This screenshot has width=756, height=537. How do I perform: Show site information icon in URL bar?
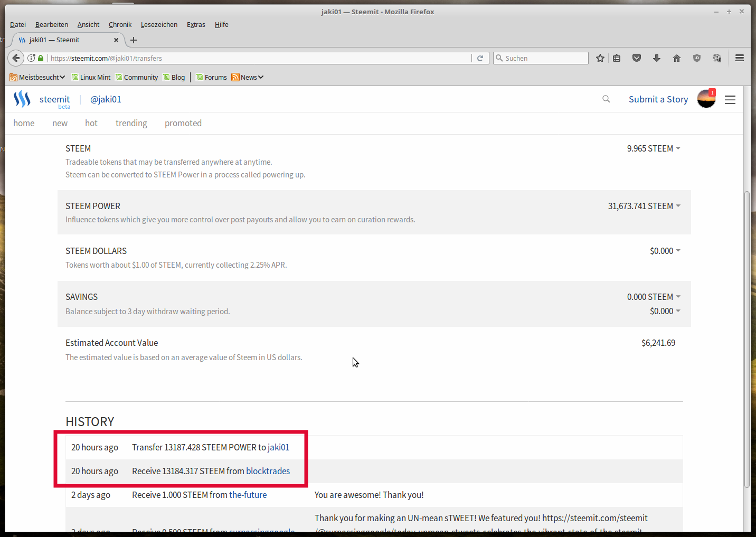(32, 58)
